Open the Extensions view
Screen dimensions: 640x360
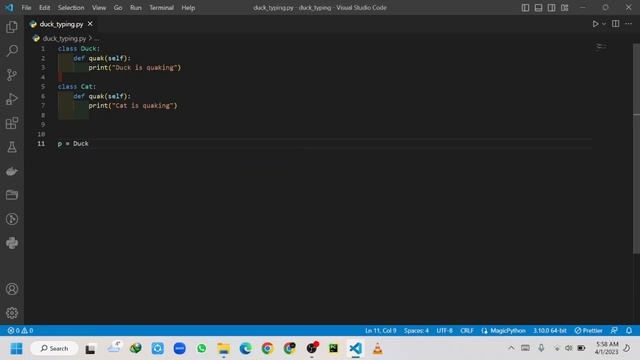12,123
